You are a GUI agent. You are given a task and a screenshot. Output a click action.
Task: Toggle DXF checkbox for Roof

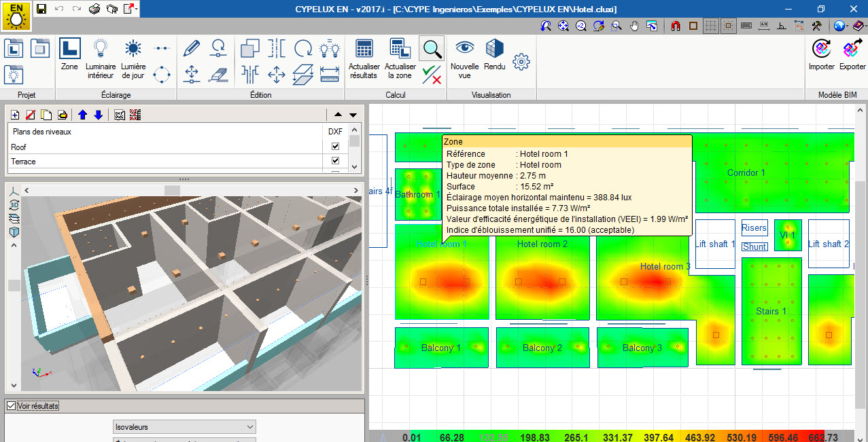335,147
